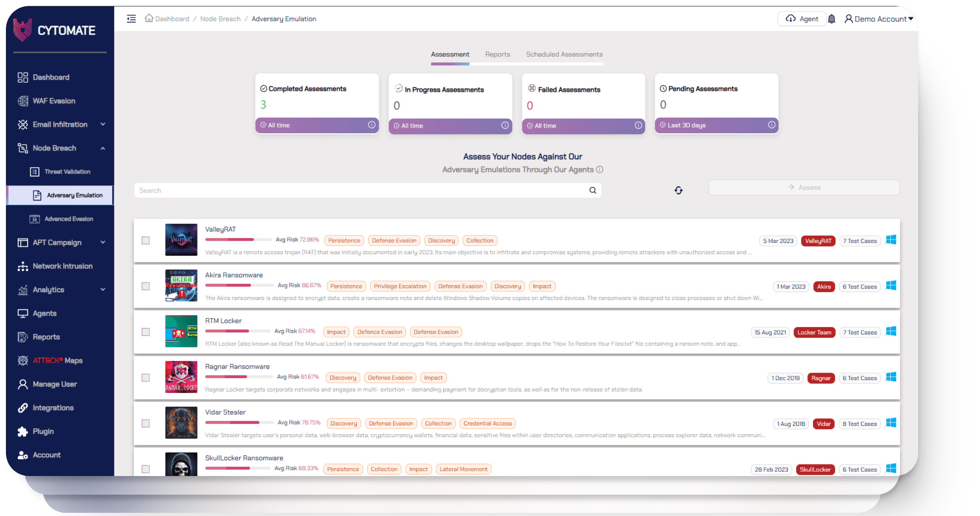Screen dimensions: 980x516
Task: Open Account in sidebar
Action: click(x=39, y=455)
